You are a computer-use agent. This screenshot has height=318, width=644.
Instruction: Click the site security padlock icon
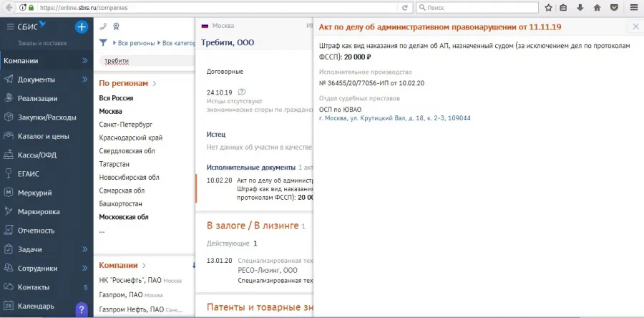coord(31,8)
